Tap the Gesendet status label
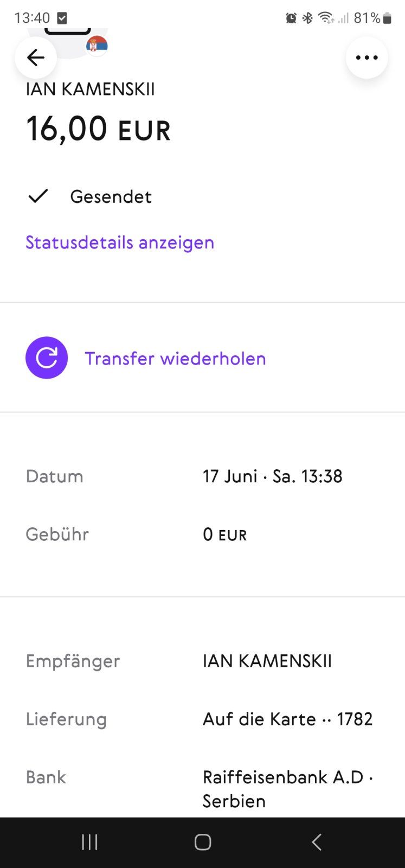The width and height of the screenshot is (405, 868). pos(111,196)
